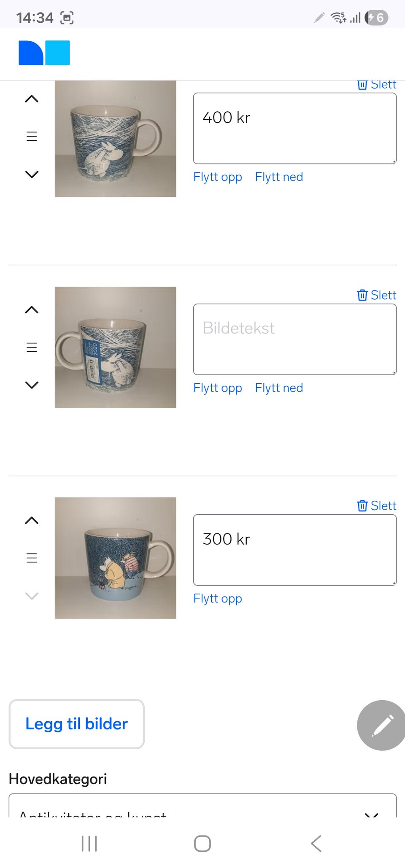Tap the floating pencil edit button
This screenshot has width=405, height=868.
[382, 725]
